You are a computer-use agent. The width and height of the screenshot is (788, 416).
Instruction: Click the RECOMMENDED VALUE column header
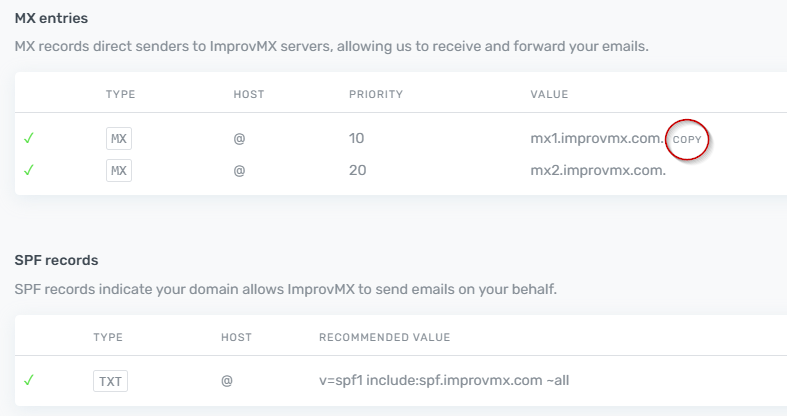coord(384,337)
